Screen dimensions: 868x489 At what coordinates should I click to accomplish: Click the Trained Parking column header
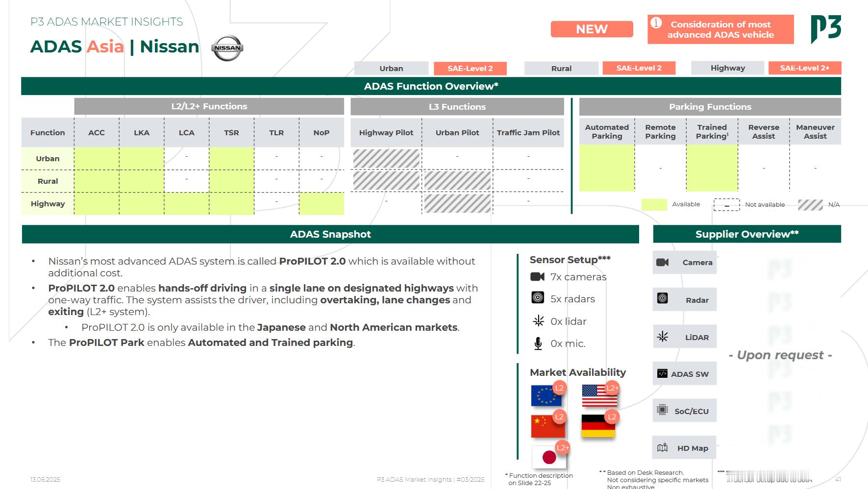(712, 131)
